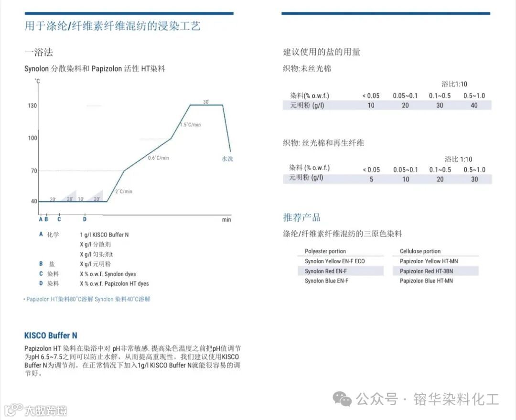Click the '2°C/min' ramp rate label
The image size is (516, 420).
[124, 191]
